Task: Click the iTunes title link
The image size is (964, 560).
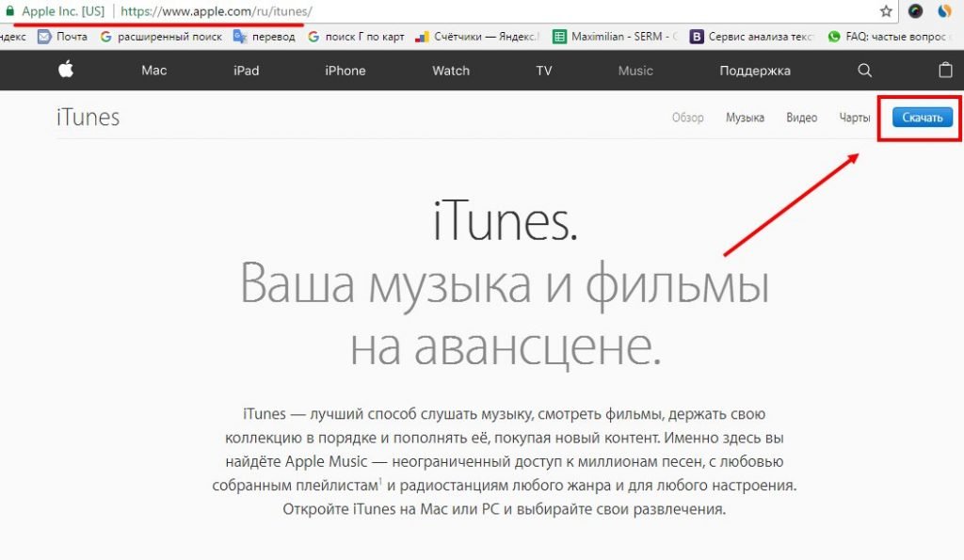Action: (88, 118)
